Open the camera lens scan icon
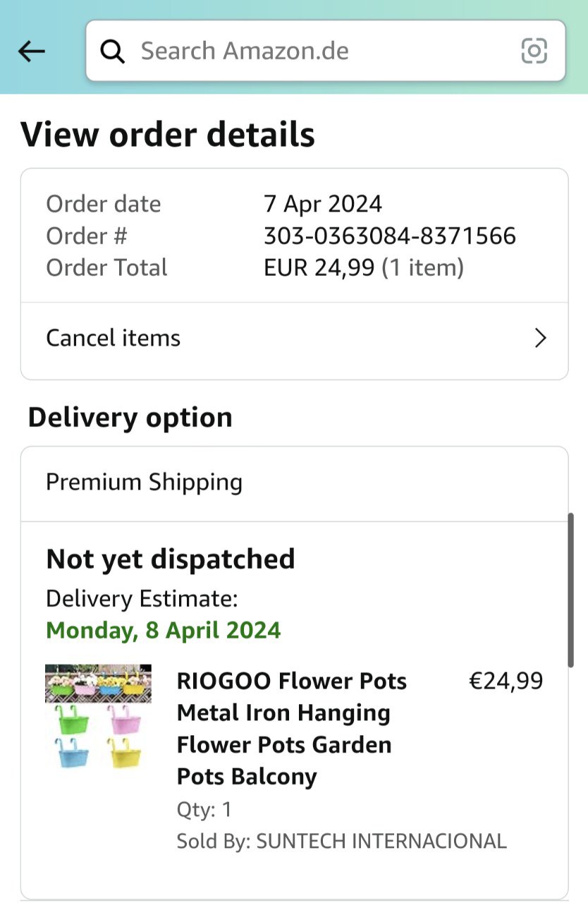 pos(534,51)
